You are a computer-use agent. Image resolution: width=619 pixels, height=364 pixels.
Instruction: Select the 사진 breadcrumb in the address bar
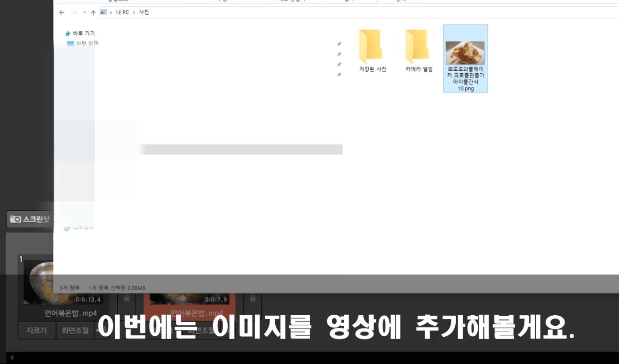pyautogui.click(x=144, y=12)
